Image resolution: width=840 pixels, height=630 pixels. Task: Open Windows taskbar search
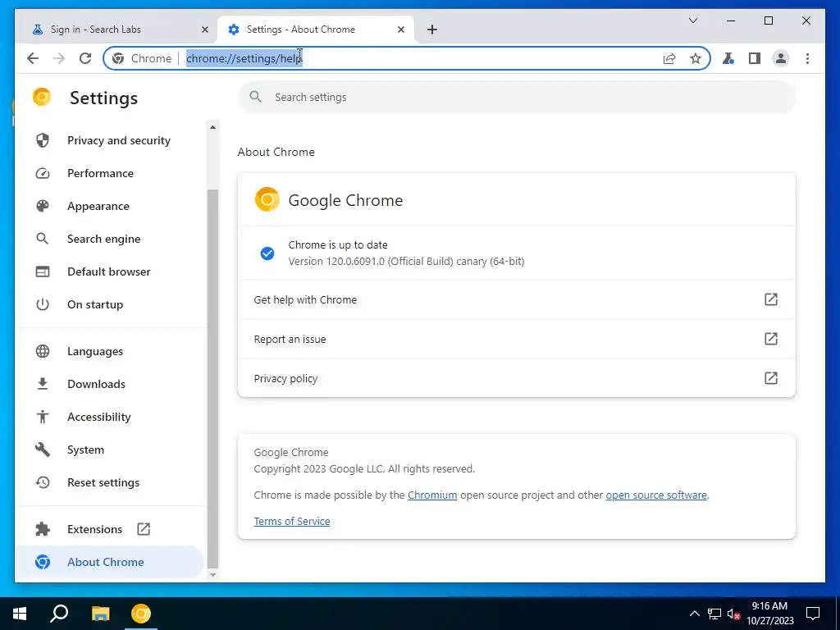(59, 614)
